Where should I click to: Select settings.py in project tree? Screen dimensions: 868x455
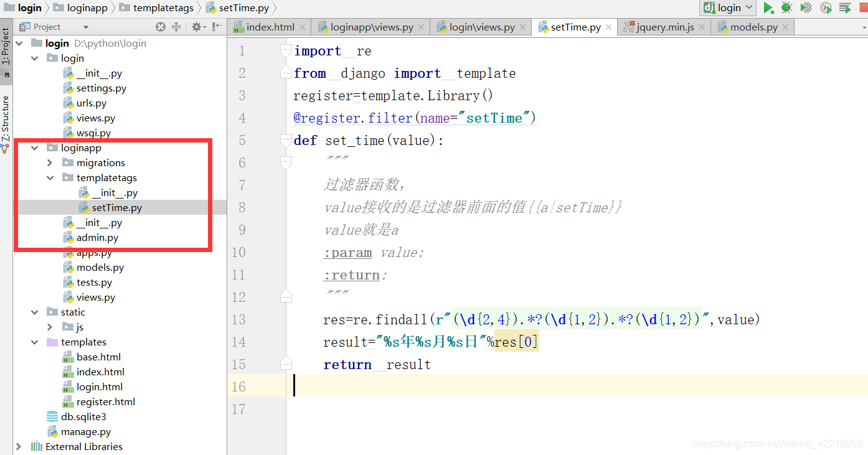coord(101,88)
